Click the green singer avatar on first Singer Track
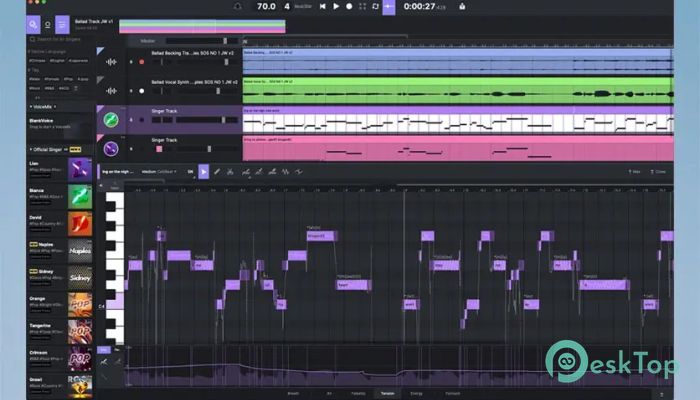Viewport: 700px width, 400px height. [x=111, y=120]
